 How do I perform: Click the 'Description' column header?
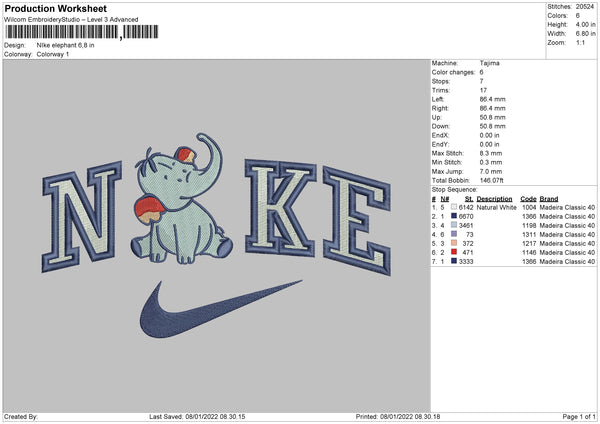click(x=494, y=199)
